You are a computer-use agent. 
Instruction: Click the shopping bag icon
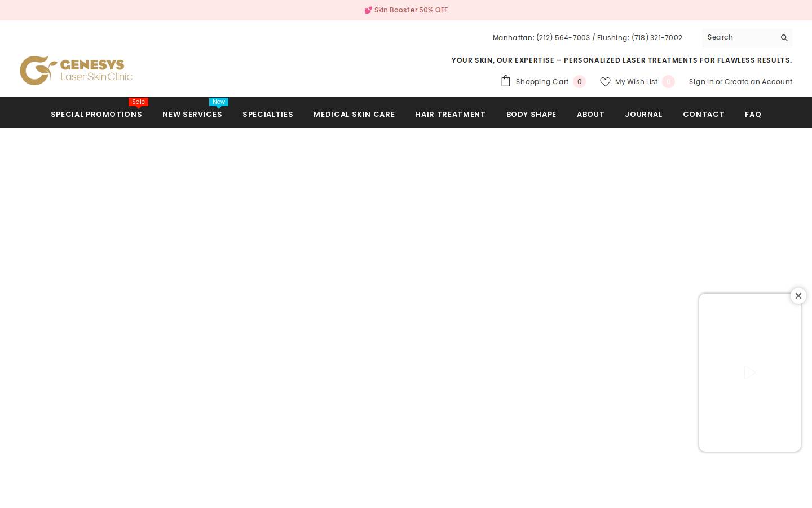tap(506, 81)
